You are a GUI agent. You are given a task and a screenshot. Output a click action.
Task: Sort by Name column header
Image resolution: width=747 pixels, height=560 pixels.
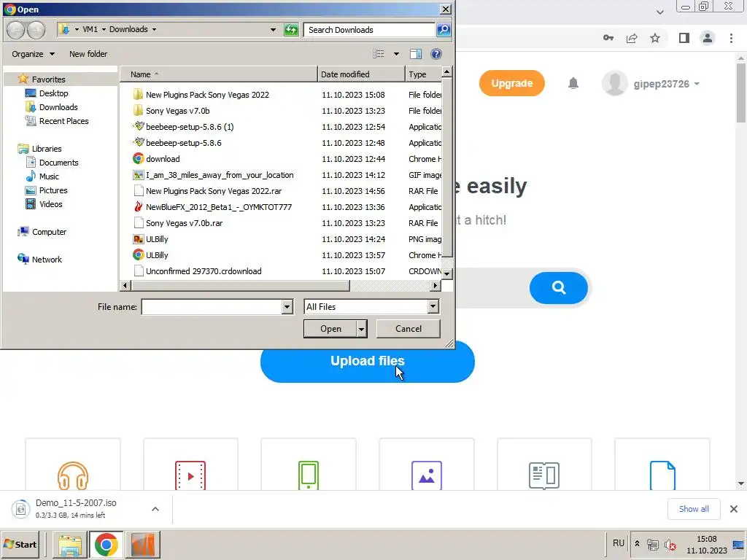click(x=218, y=74)
